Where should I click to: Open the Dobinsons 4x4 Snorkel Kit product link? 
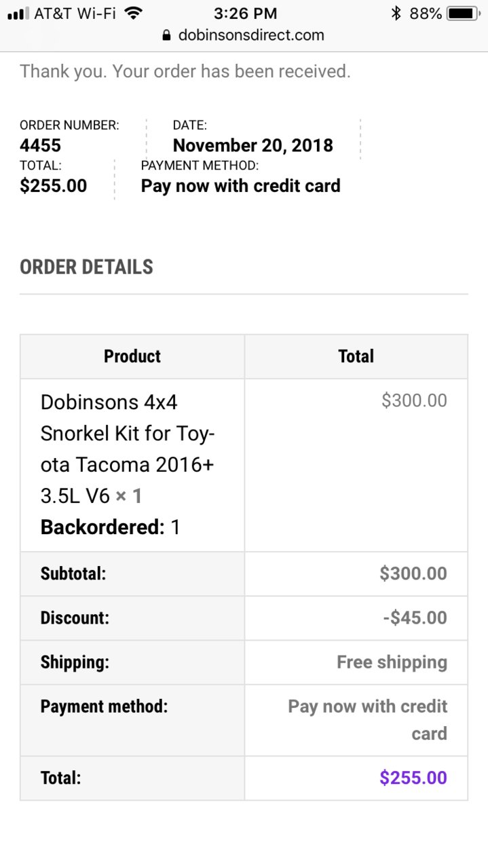click(128, 449)
